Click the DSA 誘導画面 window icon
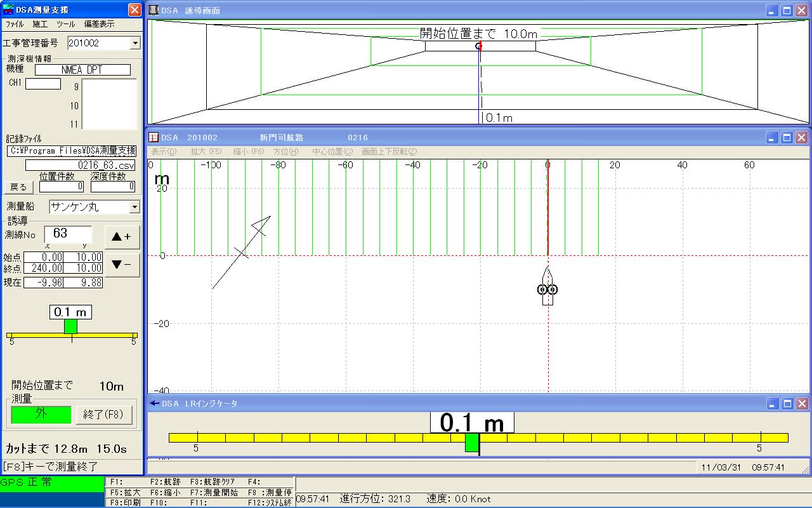The width and height of the screenshot is (812, 508). pyautogui.click(x=154, y=11)
